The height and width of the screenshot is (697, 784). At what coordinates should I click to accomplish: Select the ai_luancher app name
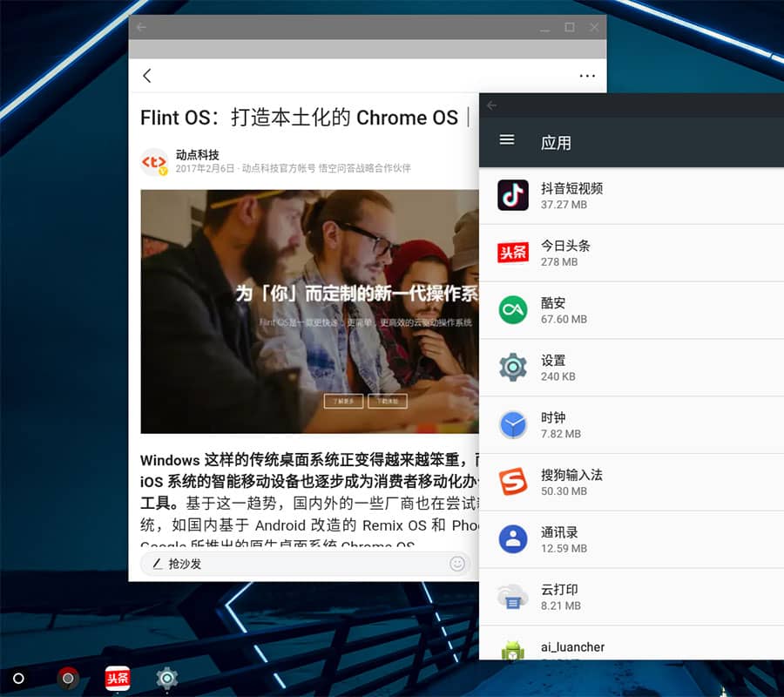coord(572,647)
